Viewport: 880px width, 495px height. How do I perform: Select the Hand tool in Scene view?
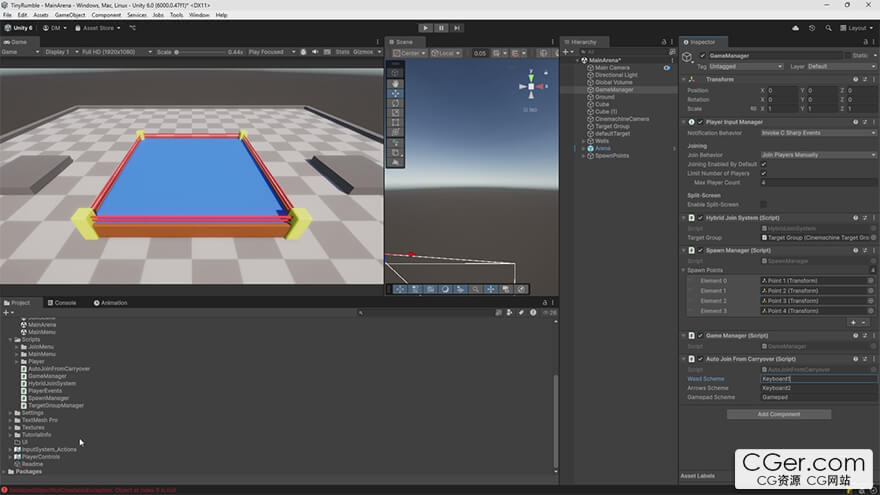coord(395,83)
